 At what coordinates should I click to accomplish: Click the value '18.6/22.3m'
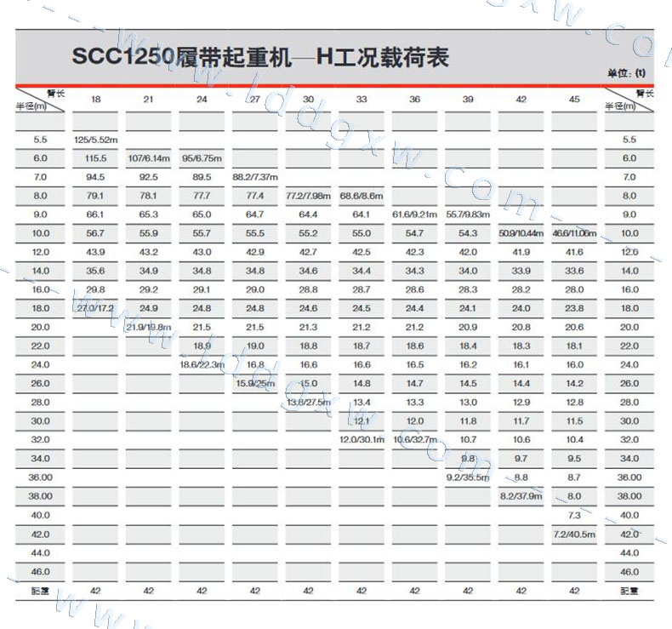202,365
